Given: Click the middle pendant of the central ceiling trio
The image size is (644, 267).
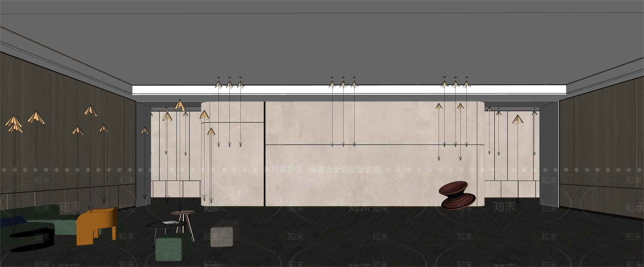Looking at the screenshot, I should tap(343, 84).
